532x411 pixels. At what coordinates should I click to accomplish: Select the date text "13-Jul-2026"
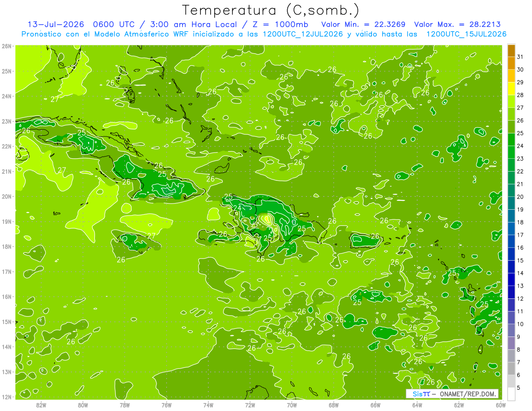[56, 24]
